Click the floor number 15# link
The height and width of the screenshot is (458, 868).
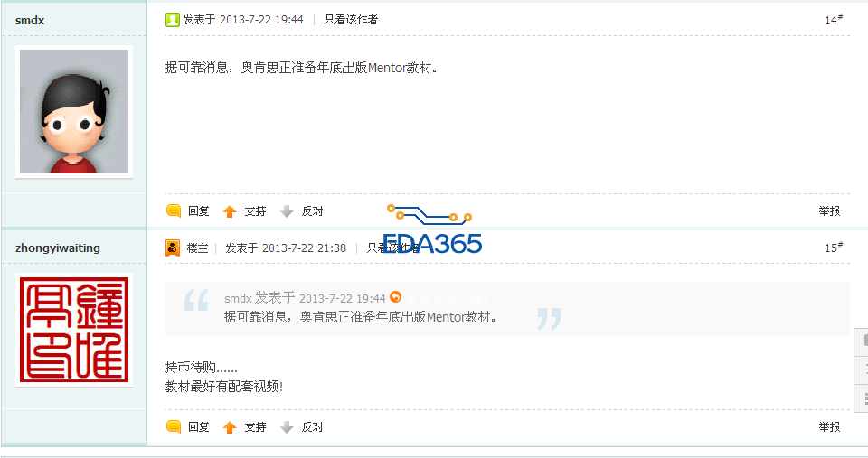tap(834, 248)
